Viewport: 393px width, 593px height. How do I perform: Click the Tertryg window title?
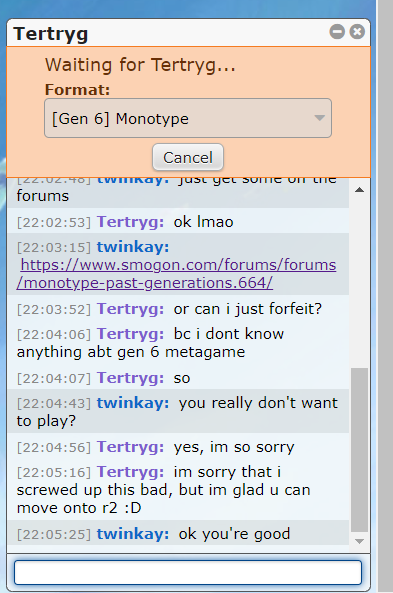[51, 34]
